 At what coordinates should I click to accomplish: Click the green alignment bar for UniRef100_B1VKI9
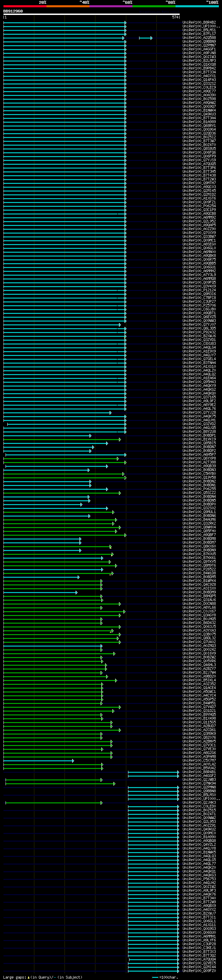pyautogui.click(x=62, y=439)
